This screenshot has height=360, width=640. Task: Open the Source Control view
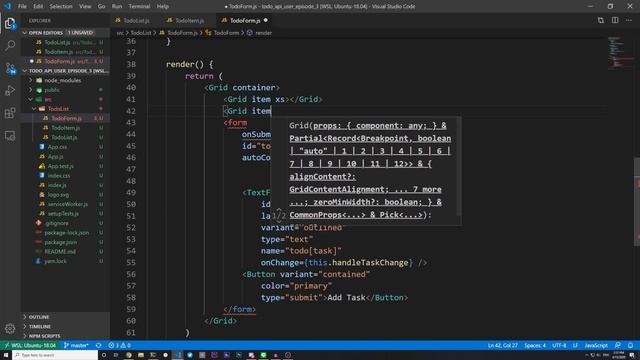pyautogui.click(x=10, y=68)
